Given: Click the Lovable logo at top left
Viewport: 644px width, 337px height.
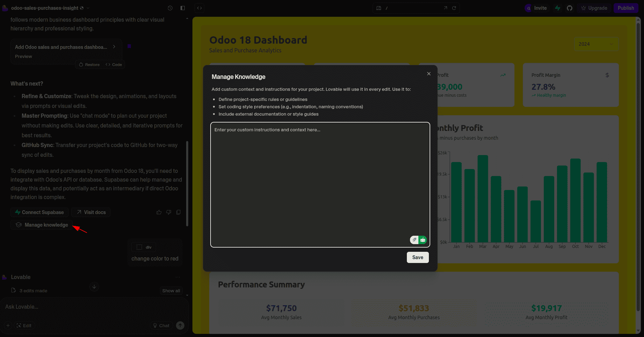Looking at the screenshot, I should point(5,8).
